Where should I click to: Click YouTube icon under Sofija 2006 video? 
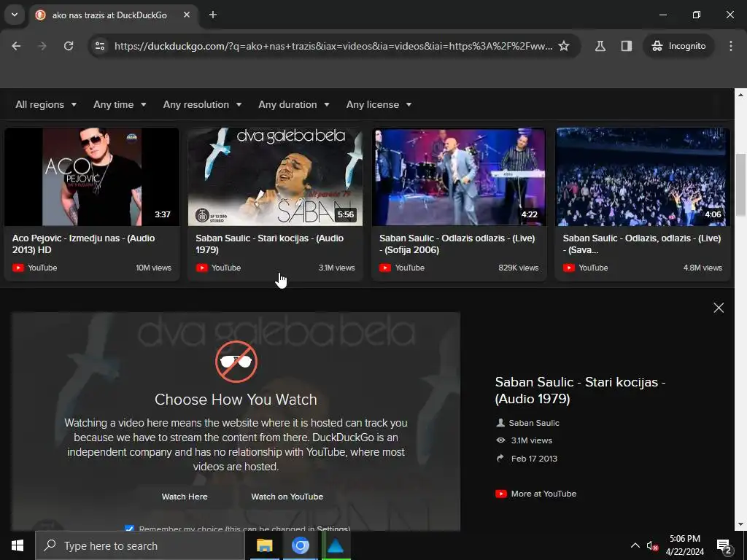point(385,268)
